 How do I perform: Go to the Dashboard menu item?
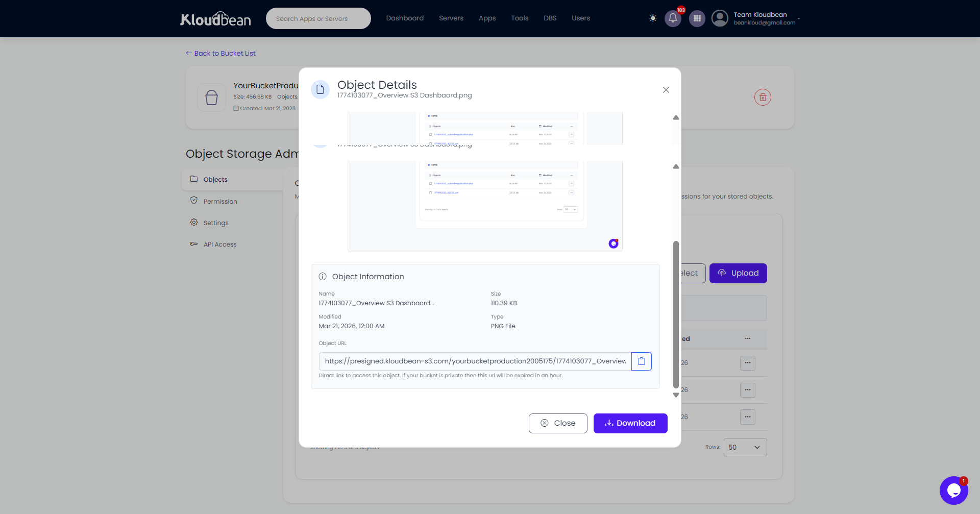pyautogui.click(x=405, y=18)
